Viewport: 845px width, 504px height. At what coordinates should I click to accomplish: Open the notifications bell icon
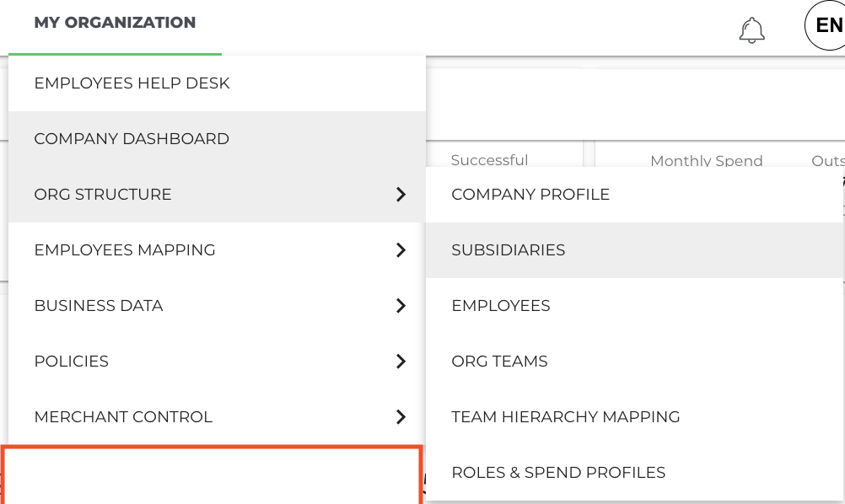[751, 30]
